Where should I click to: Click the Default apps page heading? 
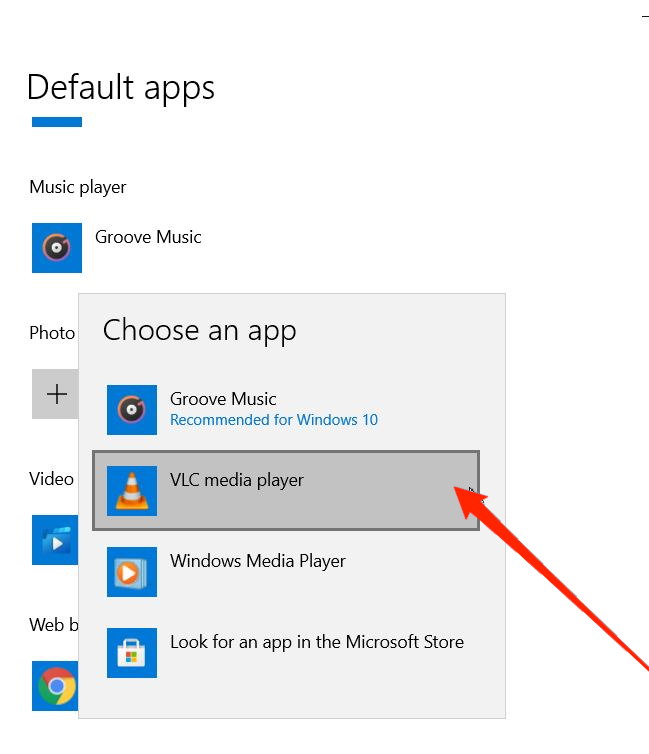pyautogui.click(x=120, y=88)
